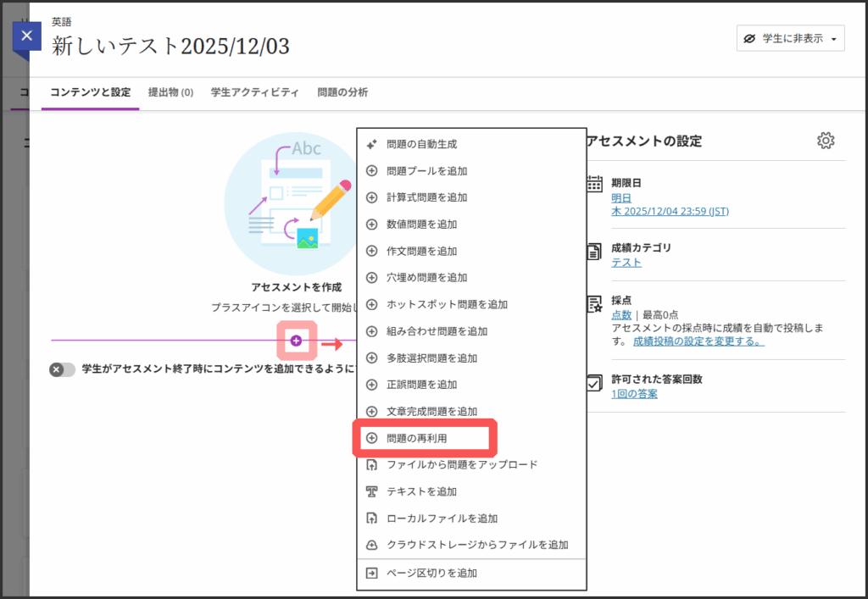
Task: Select 問題の再利用 from the menu
Action: coord(416,438)
